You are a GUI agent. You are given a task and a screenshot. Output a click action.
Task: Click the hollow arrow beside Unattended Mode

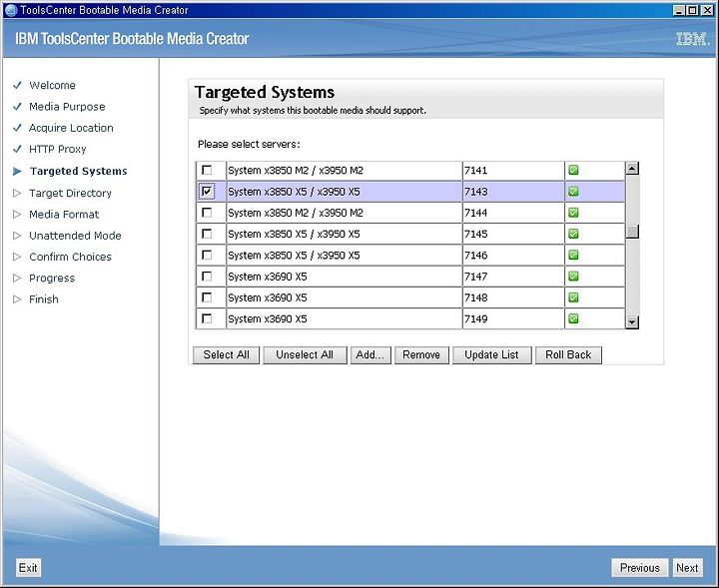click(17, 236)
